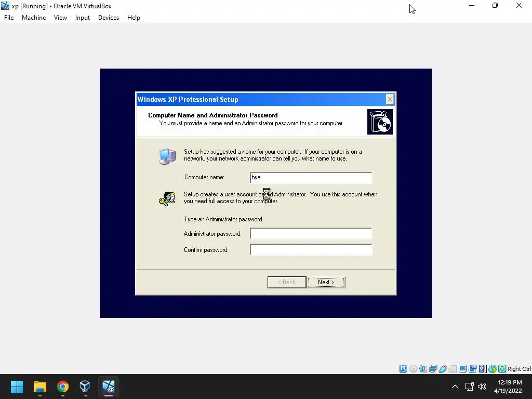The image size is (532, 399).
Task: Show hidden system tray icons
Action: (455, 387)
